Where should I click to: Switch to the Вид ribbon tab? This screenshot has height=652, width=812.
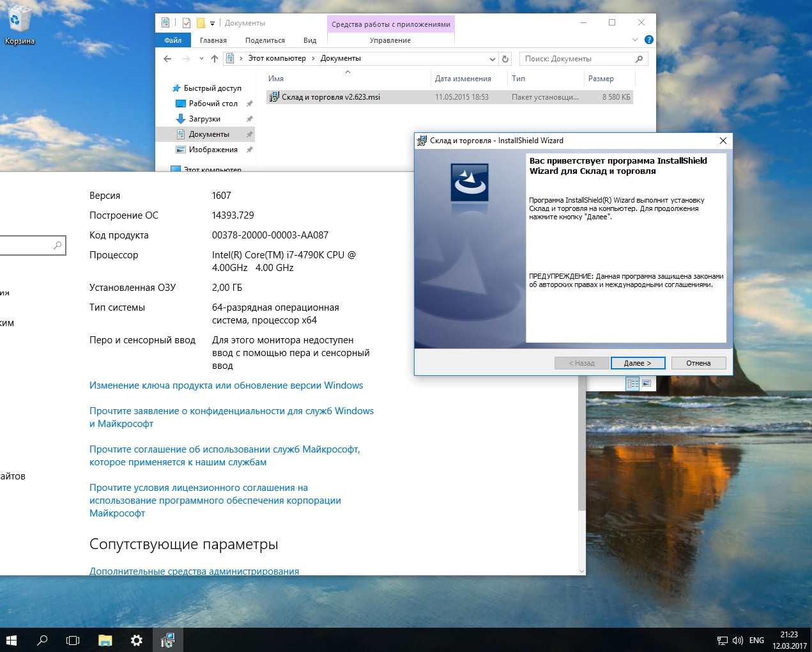[x=310, y=40]
